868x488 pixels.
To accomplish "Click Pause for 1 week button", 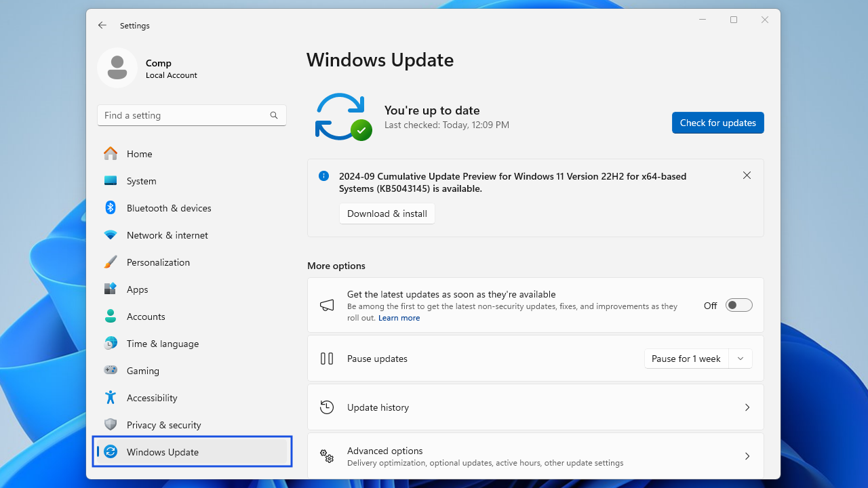I will tap(686, 359).
